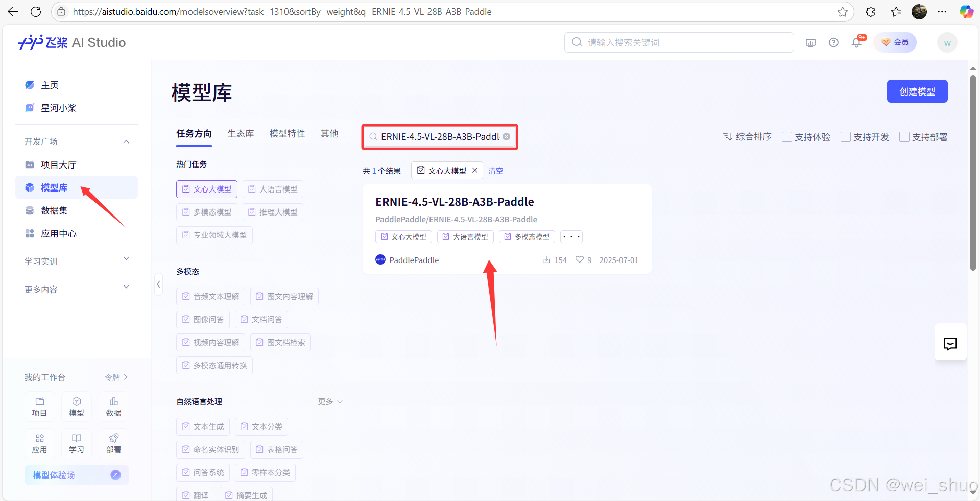Click the PaddlePaddle AI Studio logo
The width and height of the screenshot is (980, 501).
[71, 42]
